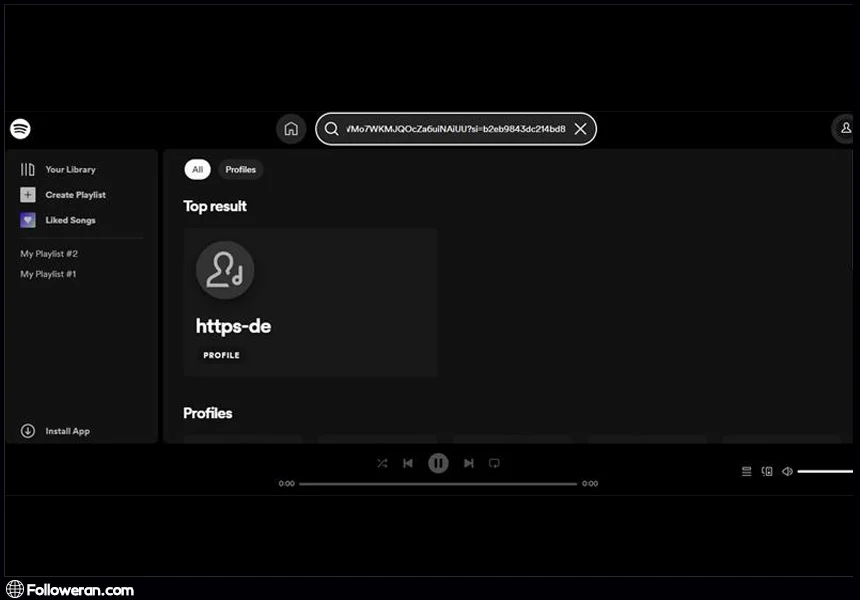Skip to previous track
860x600 pixels.
(x=408, y=463)
